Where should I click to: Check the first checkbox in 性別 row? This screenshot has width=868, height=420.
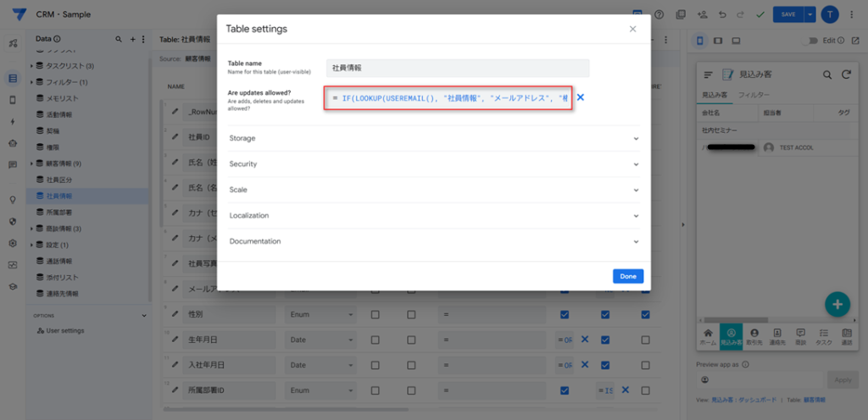click(x=375, y=315)
